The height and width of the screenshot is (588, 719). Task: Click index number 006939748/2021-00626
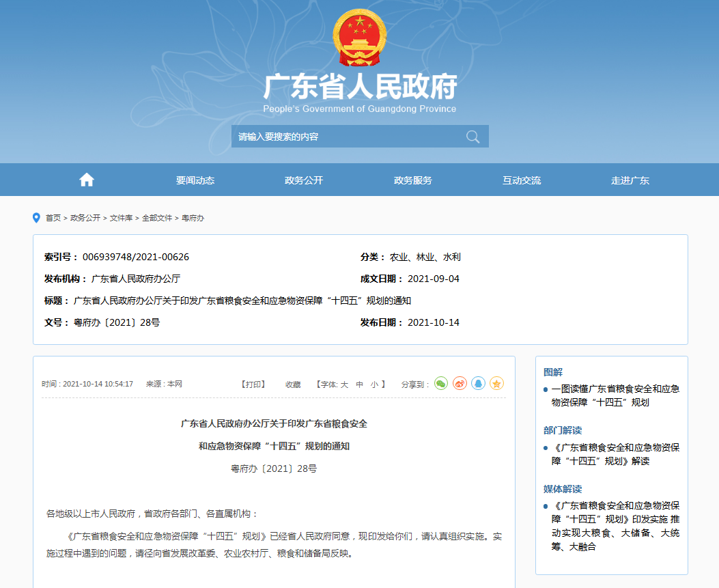(136, 257)
